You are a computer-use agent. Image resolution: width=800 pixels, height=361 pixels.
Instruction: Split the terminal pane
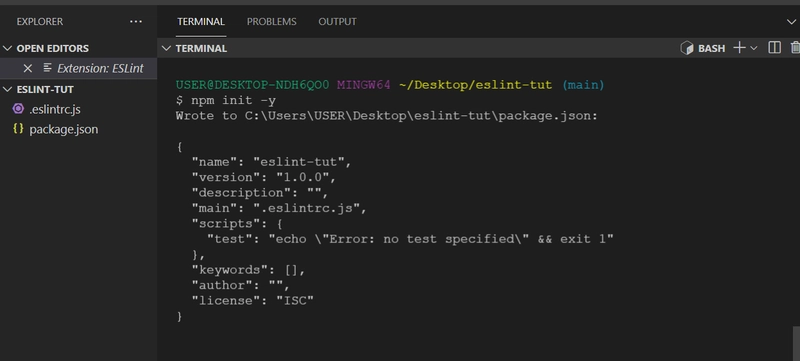pos(774,48)
